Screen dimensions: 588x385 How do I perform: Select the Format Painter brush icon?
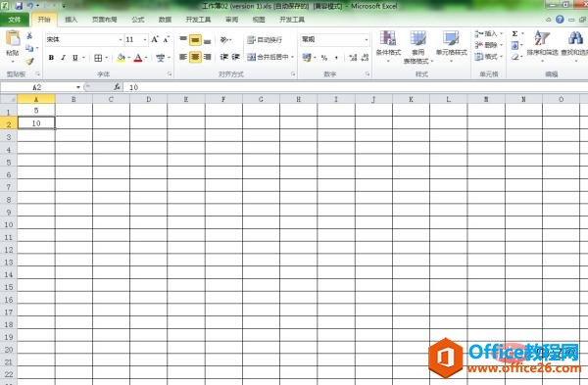click(29, 61)
